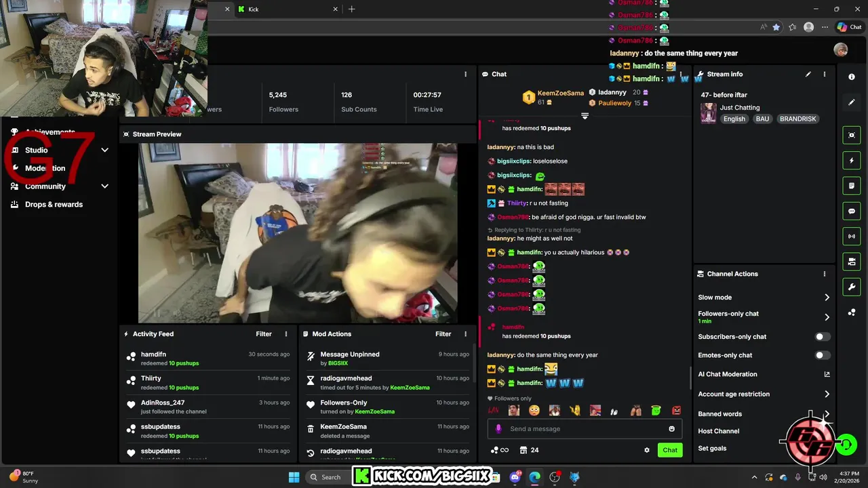The height and width of the screenshot is (488, 868).
Task: Toggle the chat bubble icon in right sidebar
Action: point(852,211)
